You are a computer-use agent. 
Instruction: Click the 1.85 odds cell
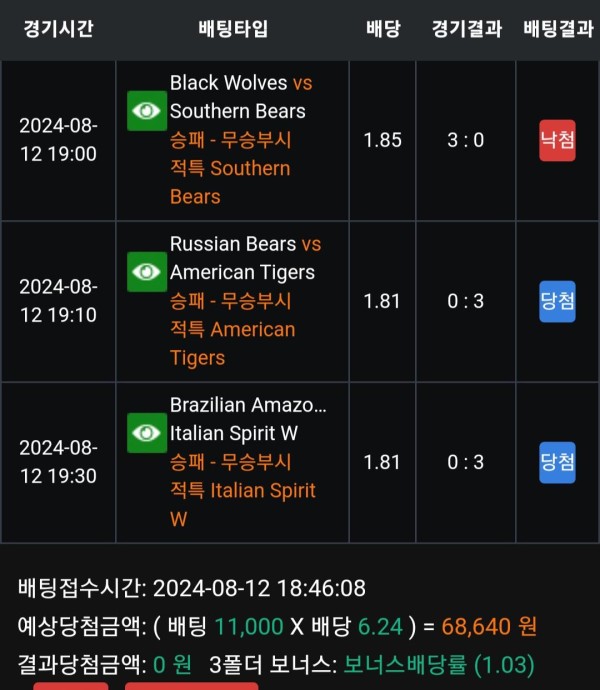pos(383,140)
